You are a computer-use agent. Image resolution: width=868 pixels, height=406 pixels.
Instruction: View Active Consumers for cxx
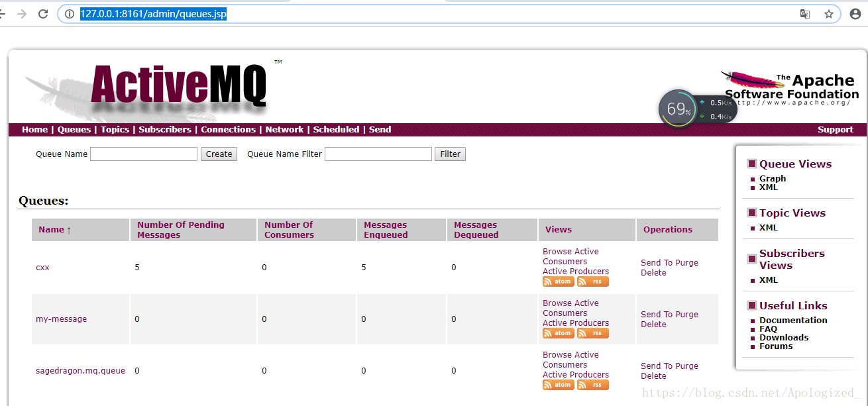pos(570,256)
